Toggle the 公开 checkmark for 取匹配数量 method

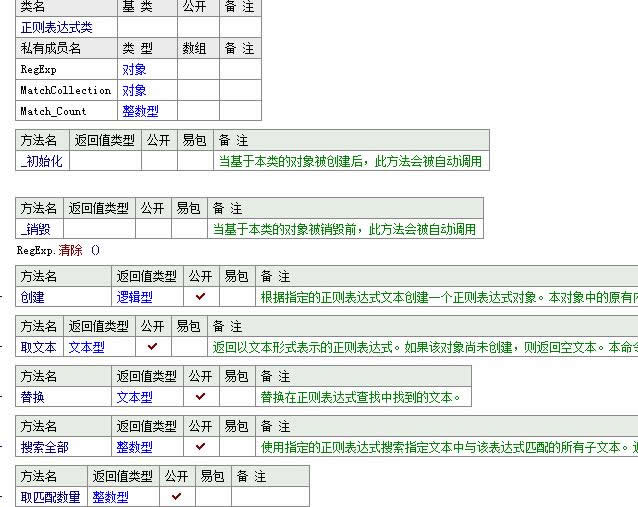pyautogui.click(x=177, y=497)
